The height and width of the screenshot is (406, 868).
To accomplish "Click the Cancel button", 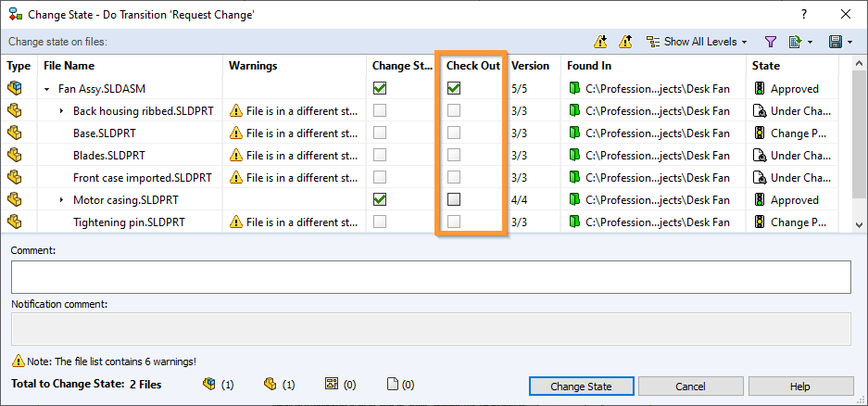I will (x=690, y=387).
